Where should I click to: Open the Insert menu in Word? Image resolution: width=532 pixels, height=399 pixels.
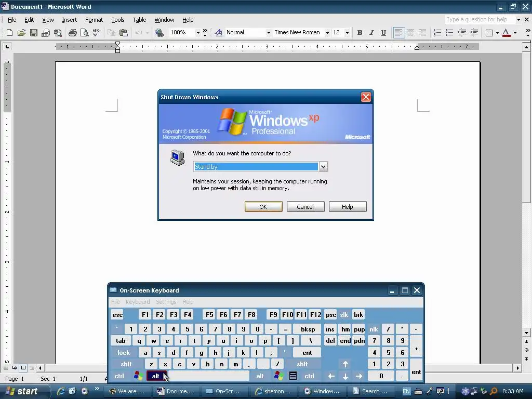click(69, 20)
